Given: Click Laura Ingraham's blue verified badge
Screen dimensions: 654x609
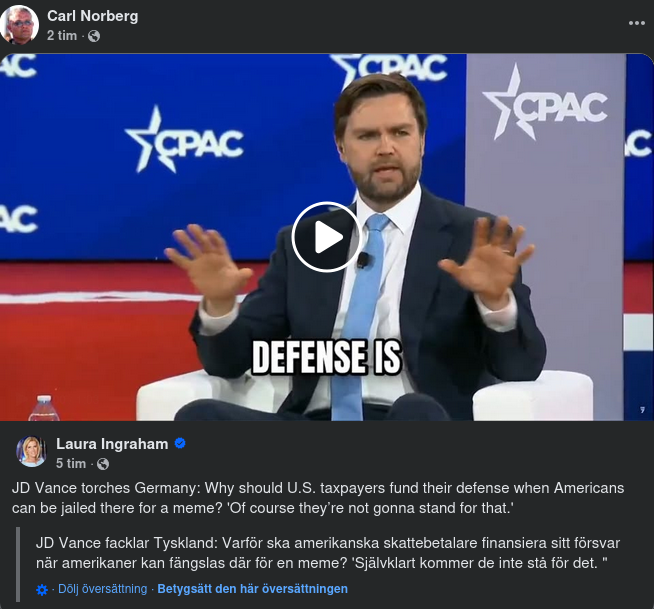Looking at the screenshot, I should 180,444.
